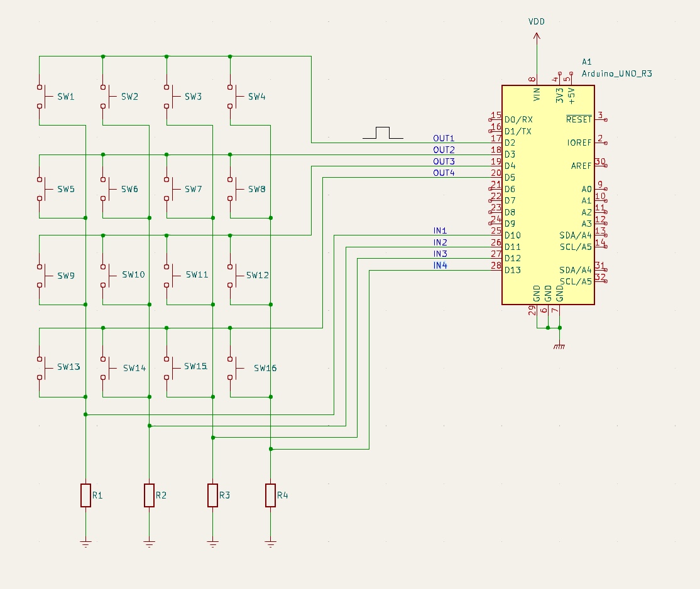Click the R4 resistor body

(x=270, y=495)
